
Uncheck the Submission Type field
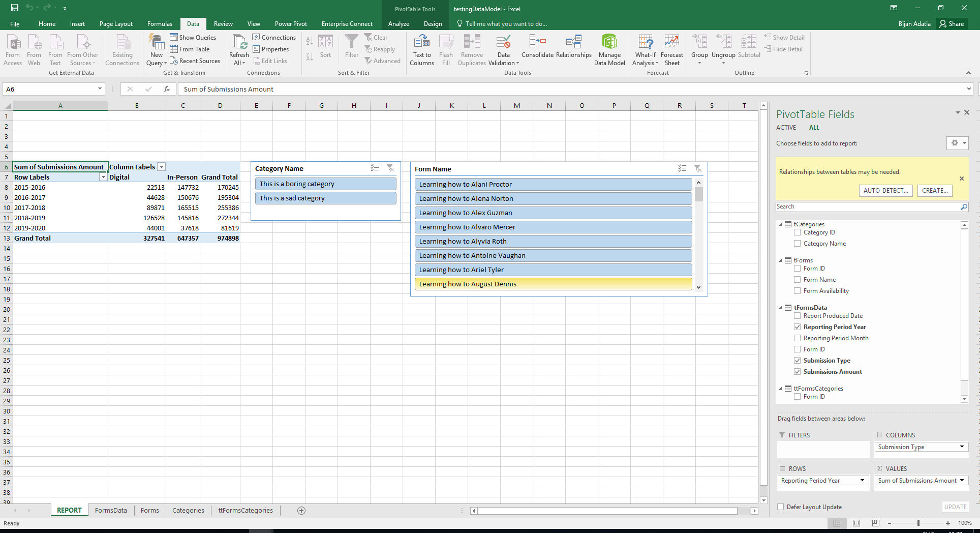797,361
